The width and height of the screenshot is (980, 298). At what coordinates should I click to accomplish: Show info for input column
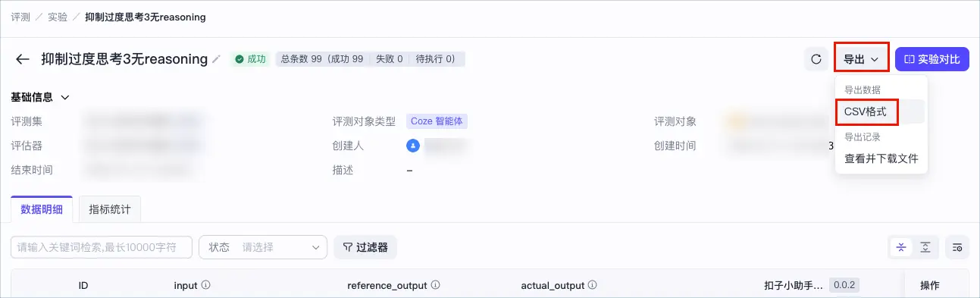205,286
